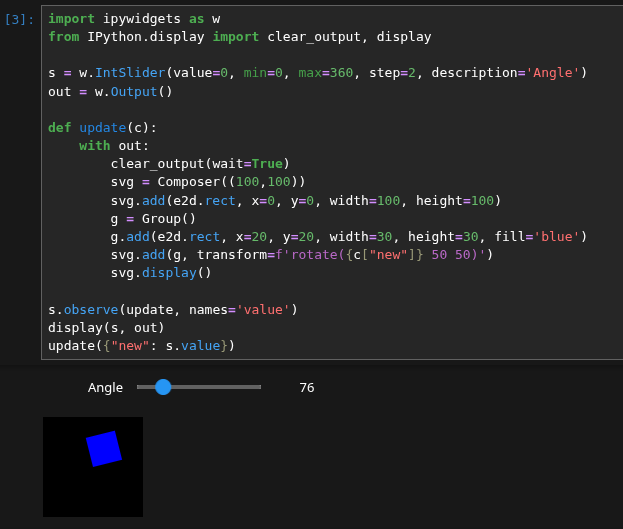Click the 'Angle' string in the description argument
Viewport: 623px width, 529px height.
552,73
